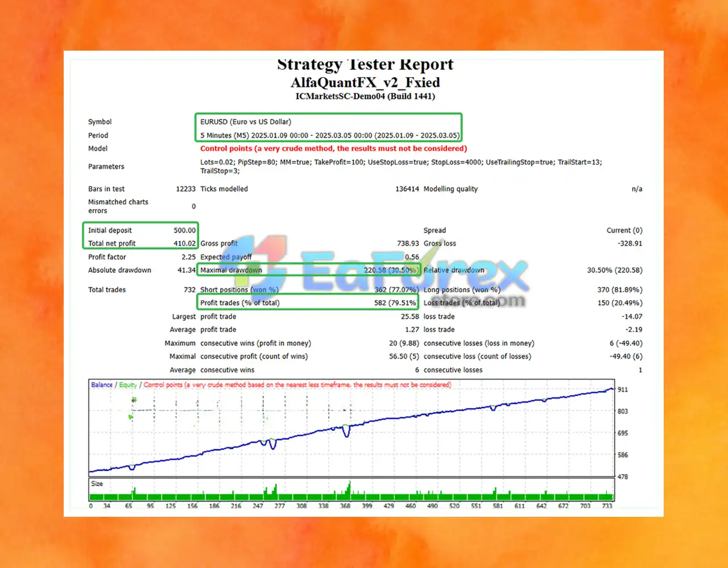Select the loss trades value "150 (20.49%)"

coord(620,302)
